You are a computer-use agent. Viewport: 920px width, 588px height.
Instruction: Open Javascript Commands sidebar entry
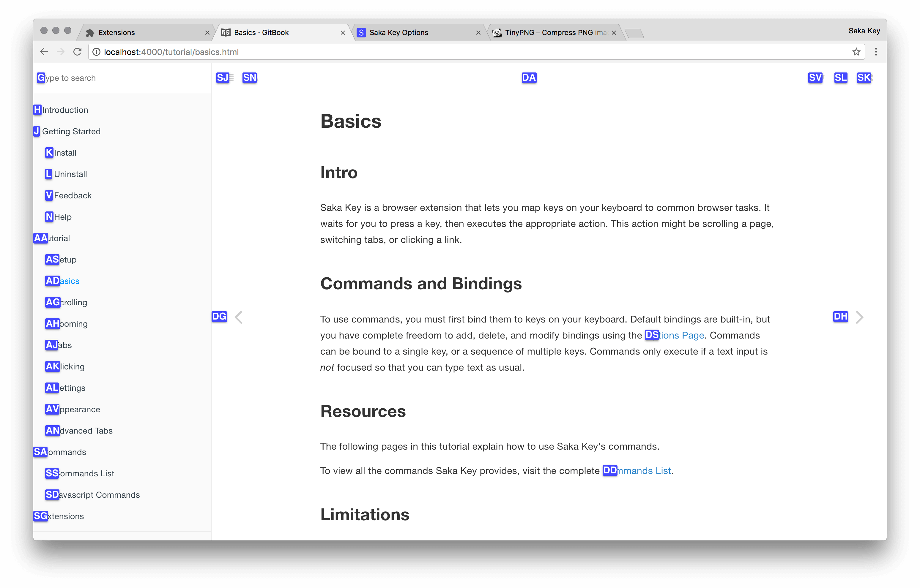99,495
